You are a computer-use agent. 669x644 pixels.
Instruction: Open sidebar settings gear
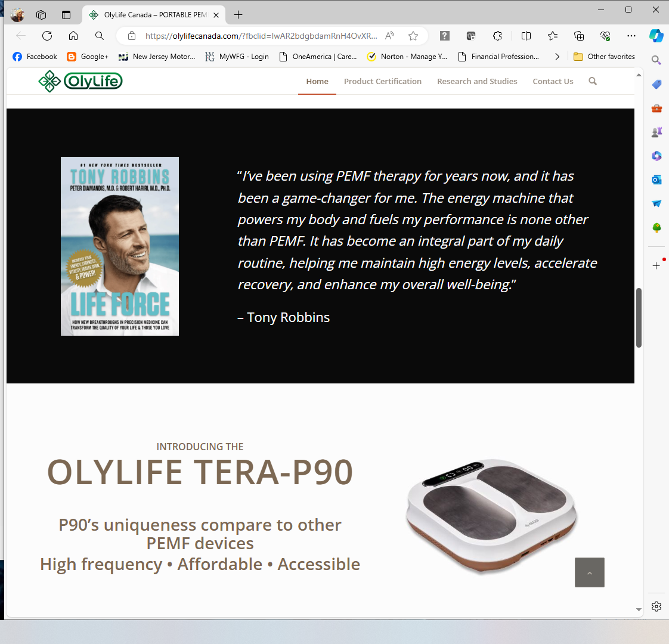pos(656,606)
